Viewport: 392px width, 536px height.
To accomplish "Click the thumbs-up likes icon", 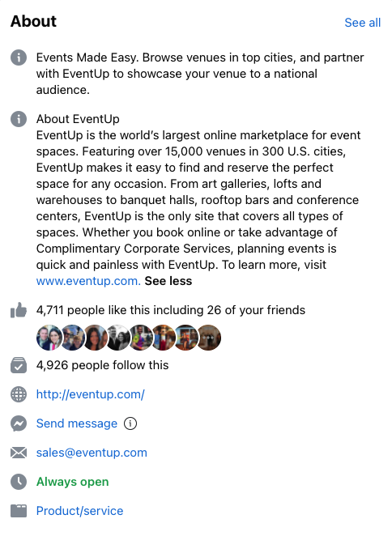I will 19,310.
